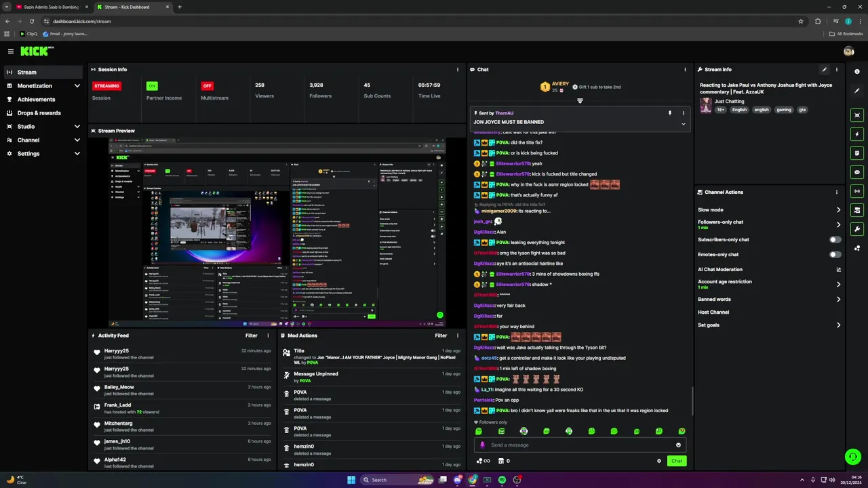
Task: Open a new browser tab
Action: click(x=179, y=7)
